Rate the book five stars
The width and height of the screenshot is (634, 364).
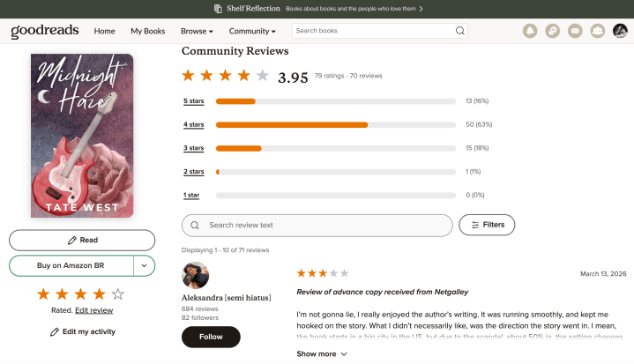pyautogui.click(x=118, y=293)
